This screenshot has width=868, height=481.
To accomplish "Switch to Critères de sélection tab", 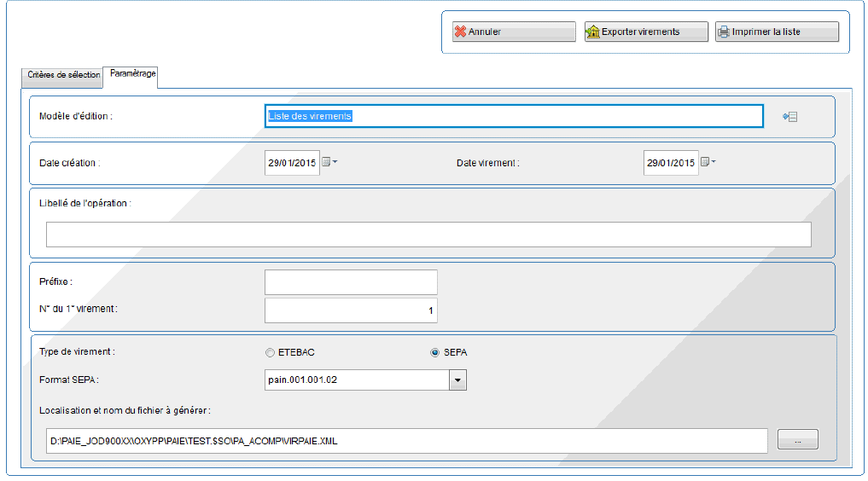I will click(62, 76).
